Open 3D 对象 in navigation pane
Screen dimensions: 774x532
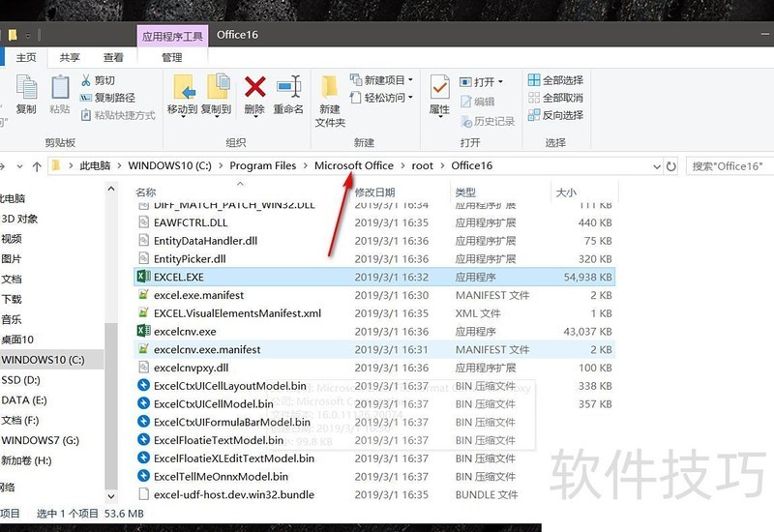(19, 219)
